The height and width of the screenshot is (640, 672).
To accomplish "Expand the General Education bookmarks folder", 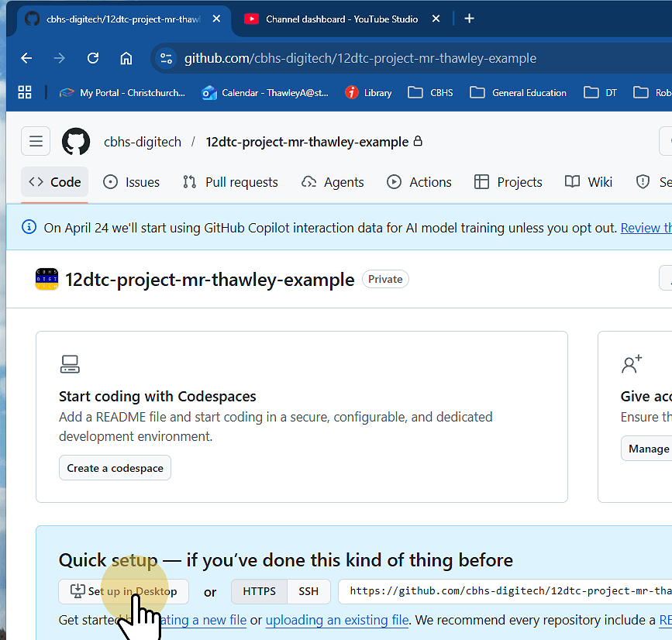I will tap(518, 92).
